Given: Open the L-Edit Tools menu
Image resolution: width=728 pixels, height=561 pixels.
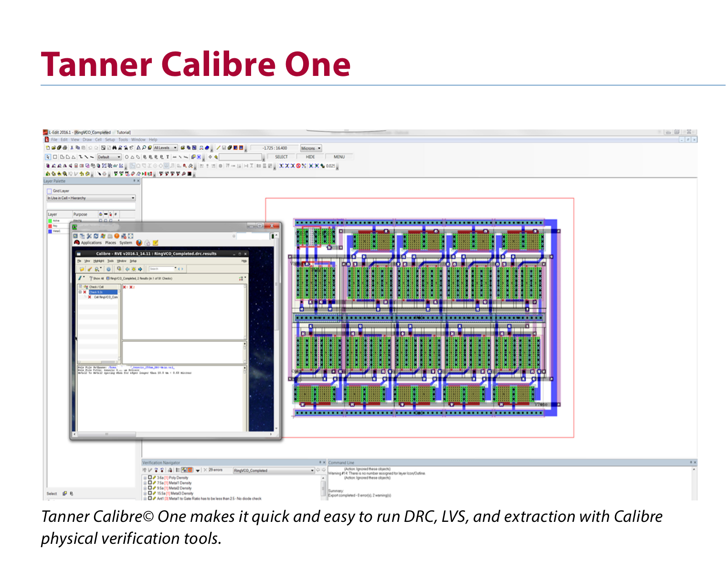Looking at the screenshot, I should coord(123,140).
